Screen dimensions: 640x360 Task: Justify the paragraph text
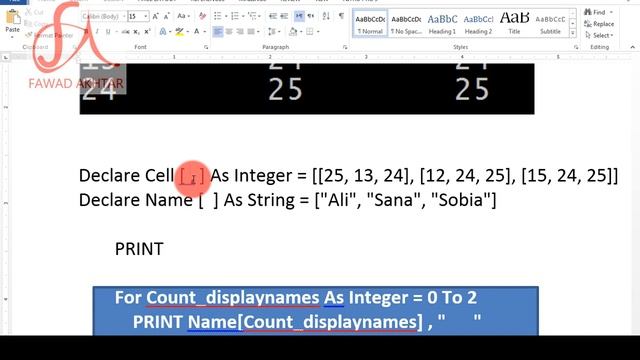pyautogui.click(x=251, y=31)
